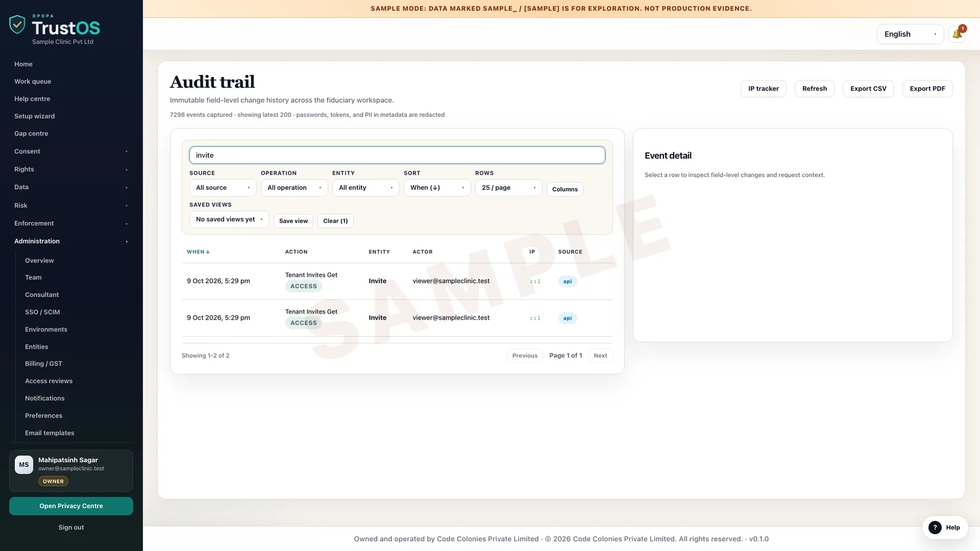Open Gap centre in sidebar
This screenshot has height=551, width=980.
point(31,133)
